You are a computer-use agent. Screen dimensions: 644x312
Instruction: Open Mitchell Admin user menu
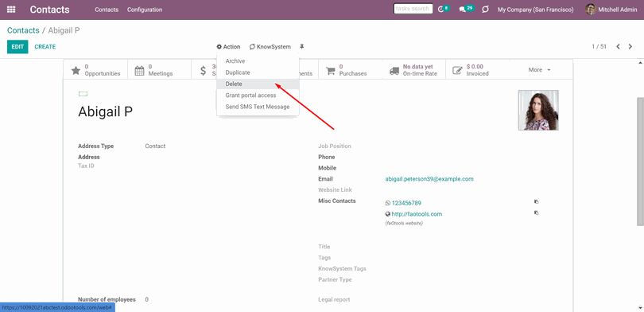pos(611,10)
